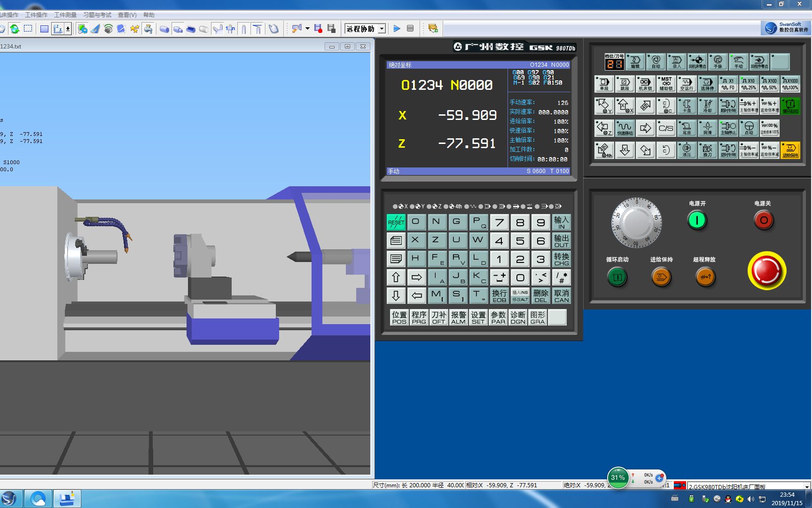Toggle the 跳段 block skip key
812x508 pixels.
(x=625, y=84)
